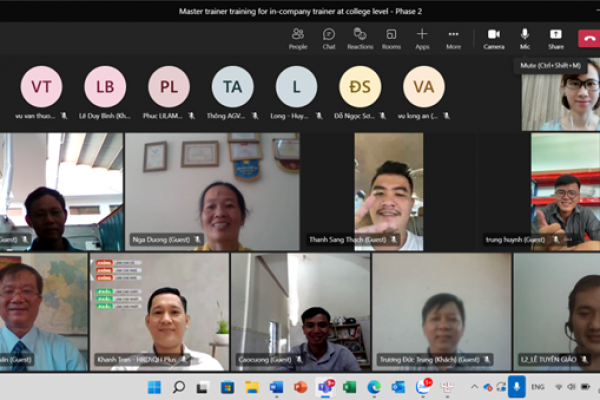Open the meeting Chat
Viewport: 600px width, 400px height.
pos(329,38)
